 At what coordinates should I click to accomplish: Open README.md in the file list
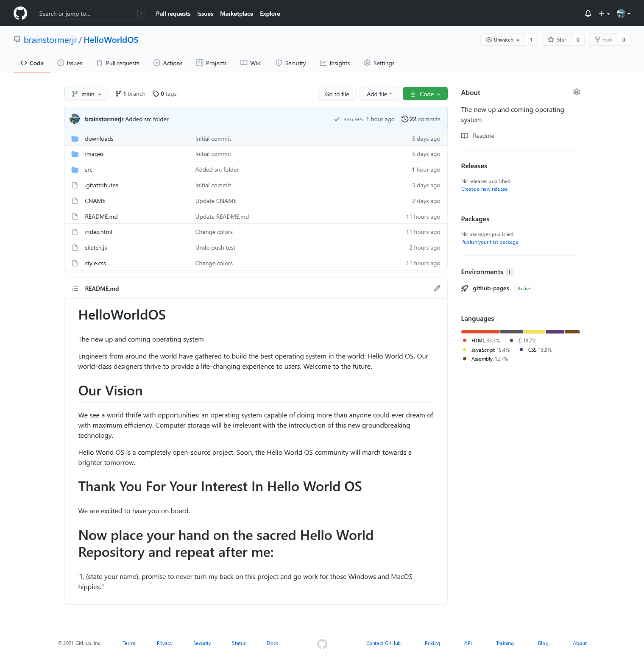101,217
